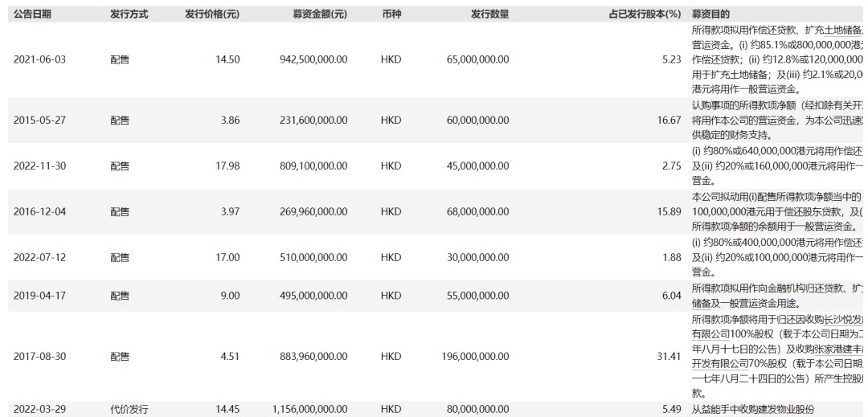Select the 31.41 share percentage cell
This screenshot has width=868, height=417.
tap(669, 357)
